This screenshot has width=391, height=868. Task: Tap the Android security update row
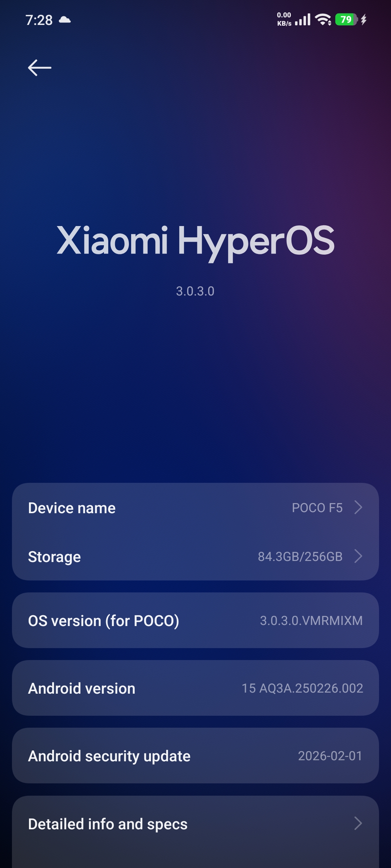(195, 756)
